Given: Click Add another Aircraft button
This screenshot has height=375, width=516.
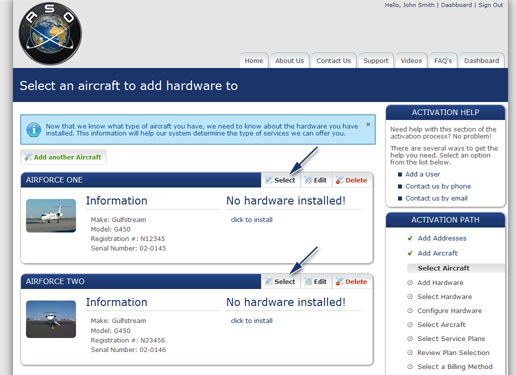Looking at the screenshot, I should pyautogui.click(x=63, y=157).
